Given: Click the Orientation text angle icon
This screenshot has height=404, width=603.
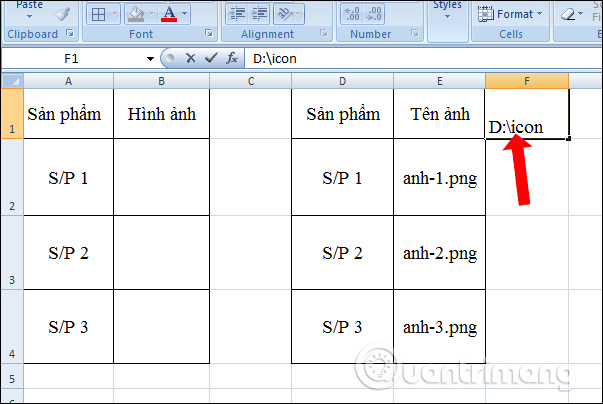Looking at the screenshot, I should [285, 14].
